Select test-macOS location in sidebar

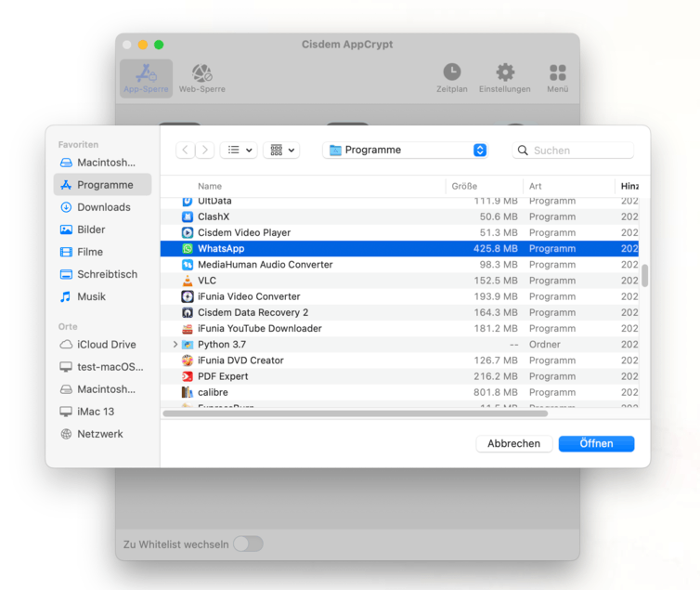coord(103,367)
